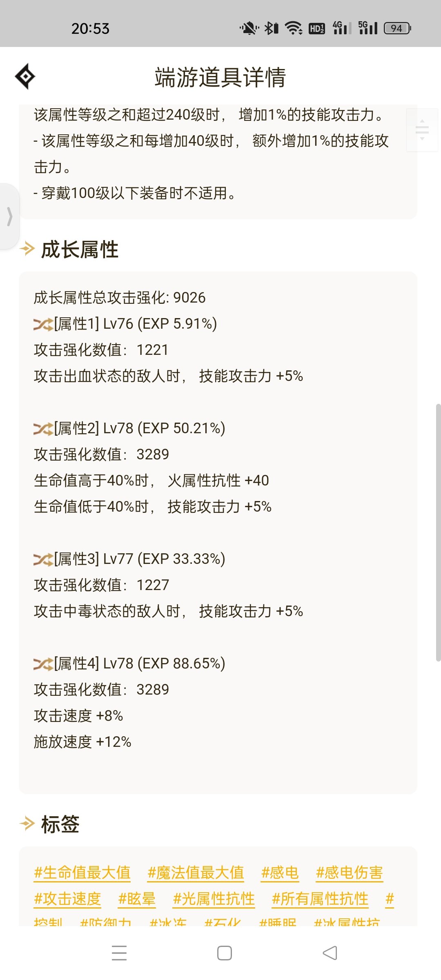The image size is (441, 980).
Task: Tap Android home square button
Action: pos(225,953)
